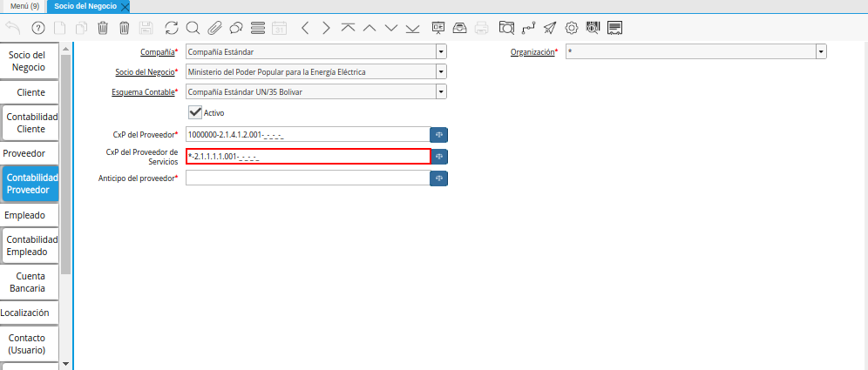The height and width of the screenshot is (370, 868).
Task: Expand the Socio del Negocio dropdown
Action: point(441,72)
